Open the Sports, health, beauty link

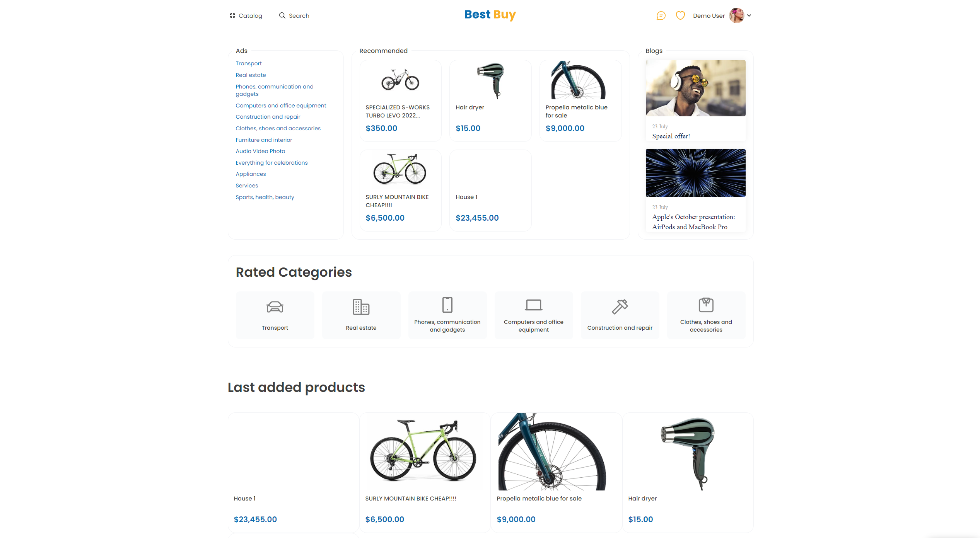pyautogui.click(x=265, y=197)
